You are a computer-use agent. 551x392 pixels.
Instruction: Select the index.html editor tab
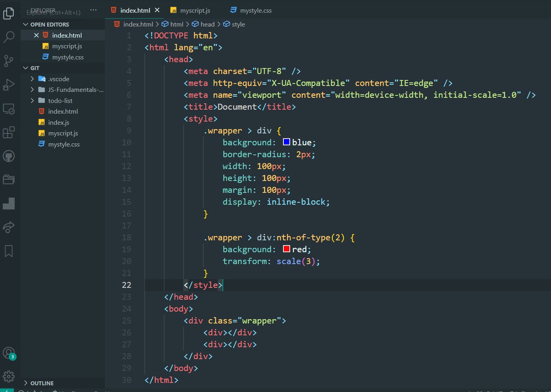pos(135,11)
